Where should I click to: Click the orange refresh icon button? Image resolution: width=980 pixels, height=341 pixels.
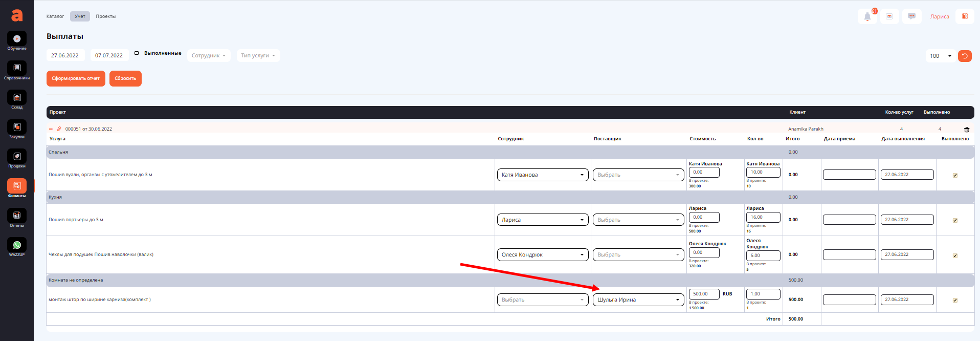click(x=965, y=56)
